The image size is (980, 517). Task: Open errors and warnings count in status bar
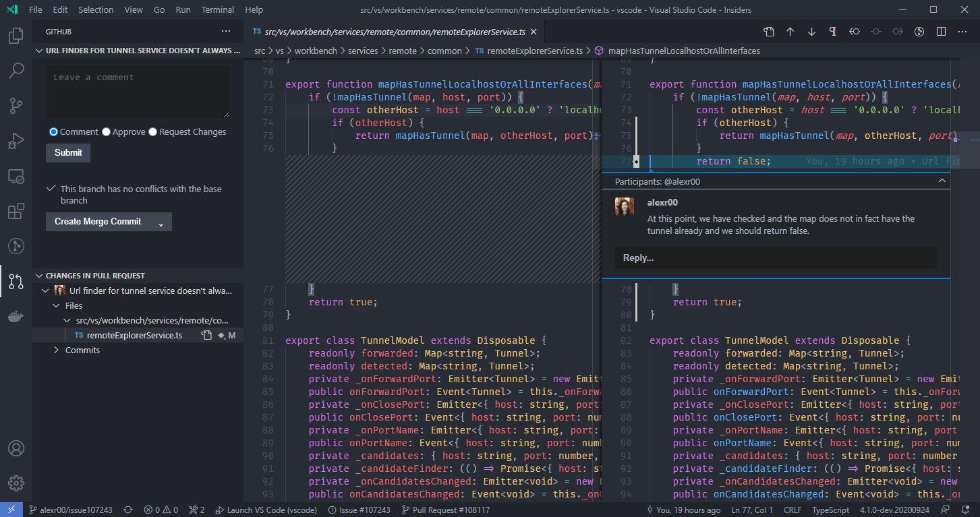pos(162,510)
